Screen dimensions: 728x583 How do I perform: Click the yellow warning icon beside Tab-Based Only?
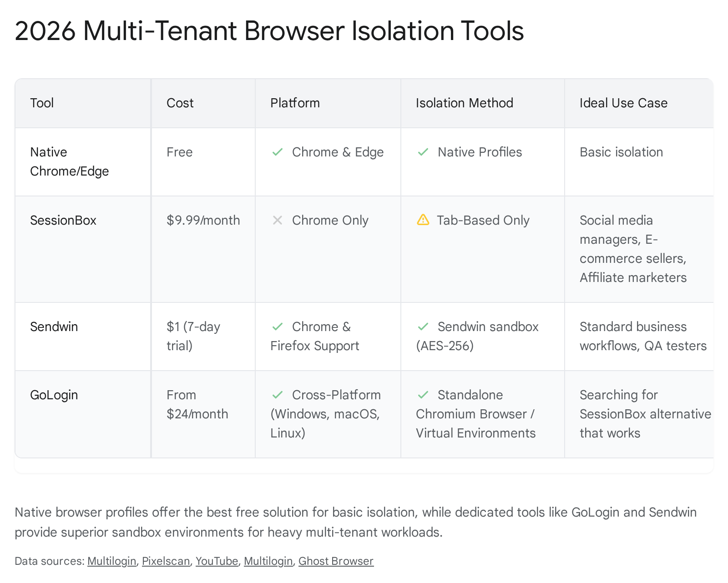(x=423, y=220)
